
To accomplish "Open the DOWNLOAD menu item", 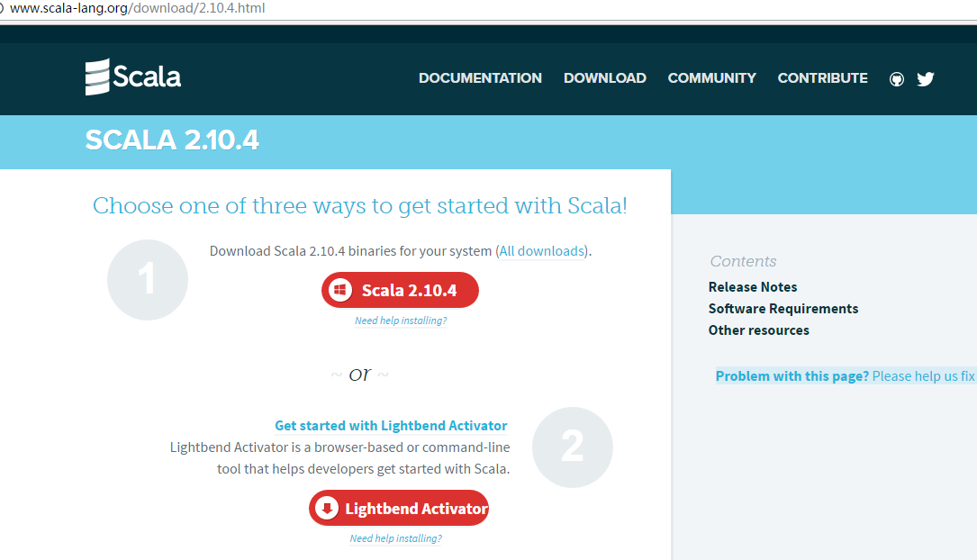I will tap(604, 78).
